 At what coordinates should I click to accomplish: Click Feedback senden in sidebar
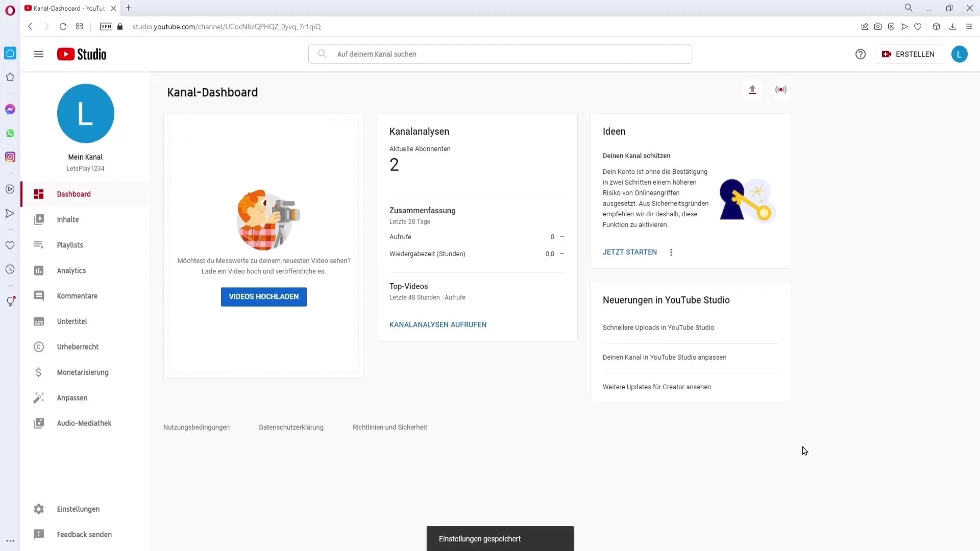pyautogui.click(x=84, y=534)
